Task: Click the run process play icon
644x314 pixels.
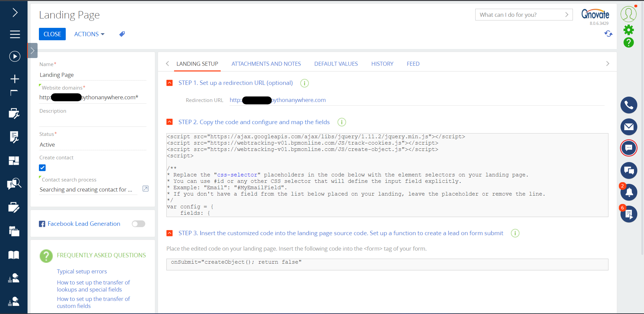Action: coord(15,56)
